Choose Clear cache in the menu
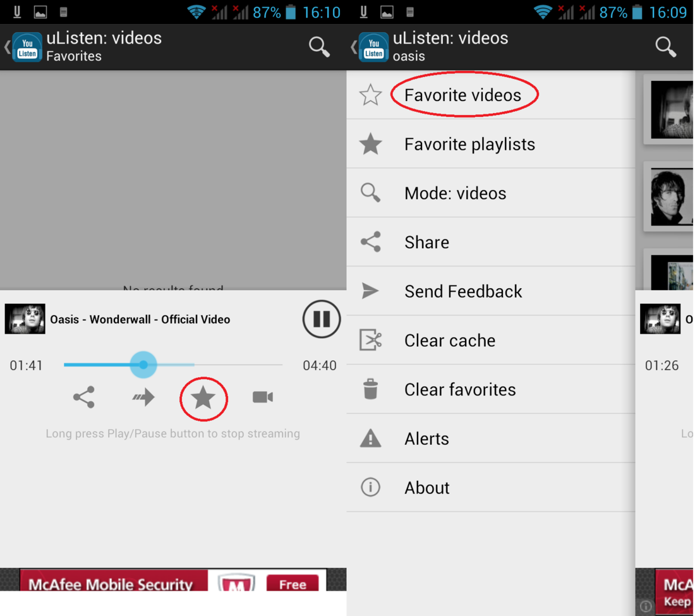The height and width of the screenshot is (616, 695). point(491,341)
